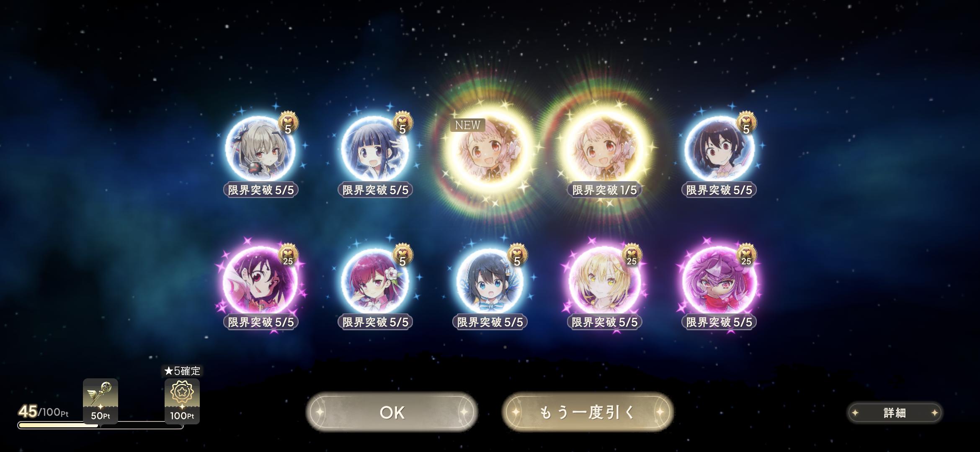Tap the 50Pt key reward icon

[101, 401]
